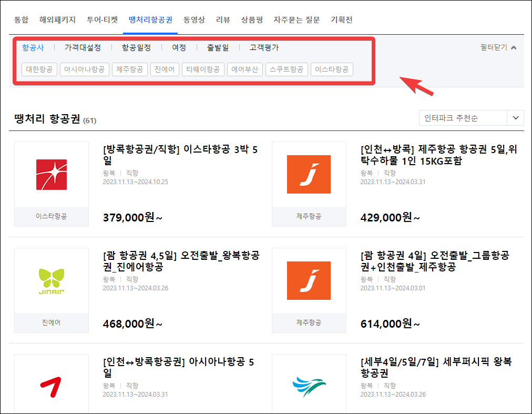Open the 자주묻는 질문 tab
The width and height of the screenshot is (532, 414).
click(x=296, y=19)
